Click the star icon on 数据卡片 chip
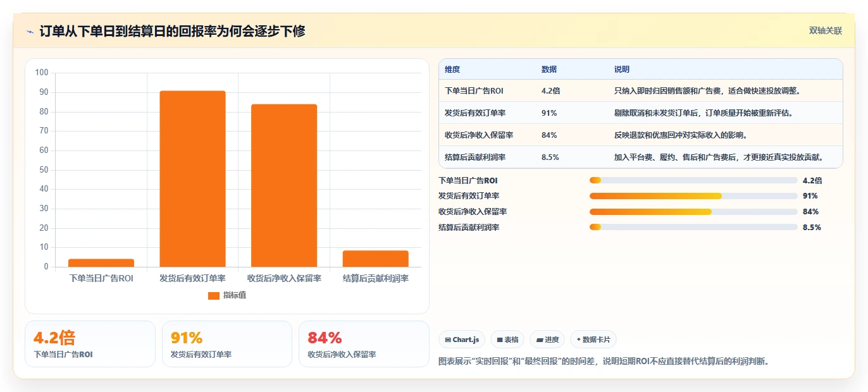 (579, 340)
